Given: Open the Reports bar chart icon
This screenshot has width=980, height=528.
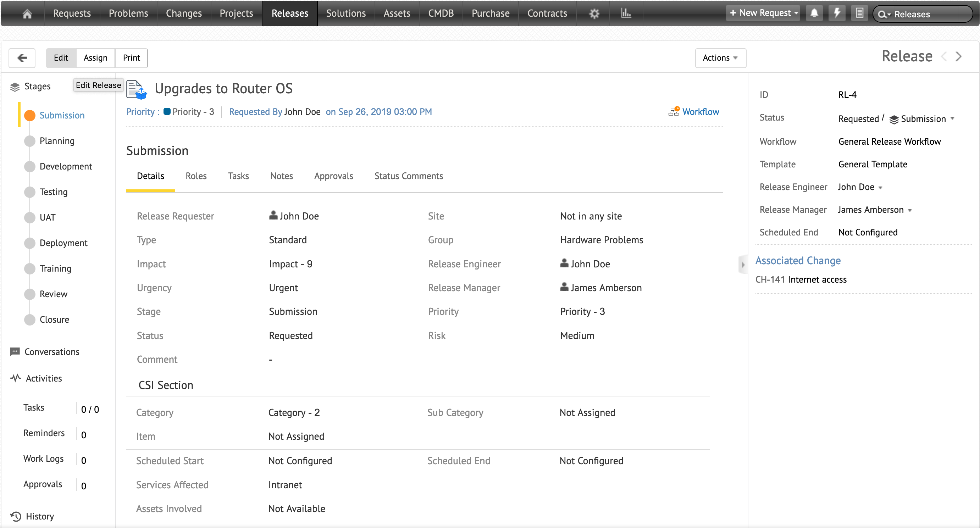Looking at the screenshot, I should click(625, 14).
